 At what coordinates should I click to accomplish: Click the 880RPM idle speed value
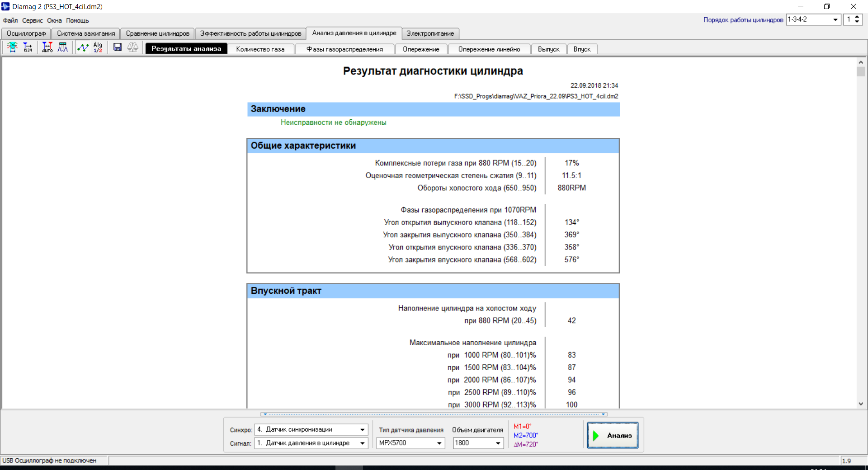click(571, 188)
